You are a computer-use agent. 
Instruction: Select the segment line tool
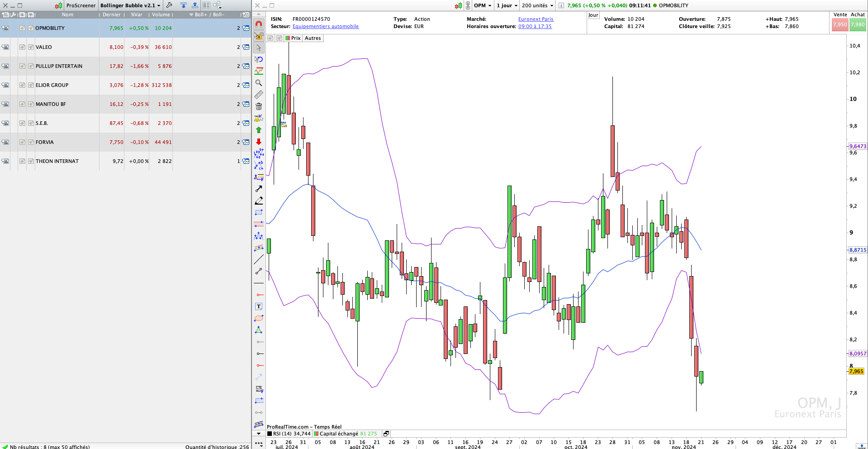(259, 271)
